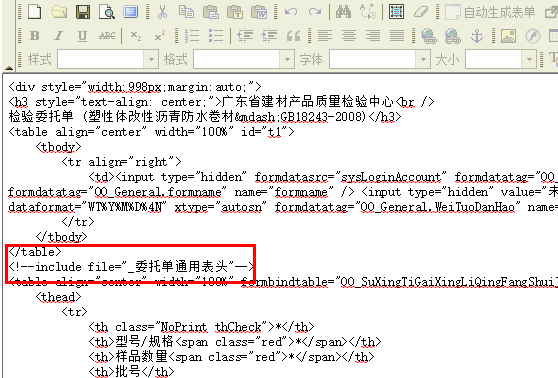Click the Cut scissors icon
Viewport: 558px width, 378px height.
coord(162,12)
